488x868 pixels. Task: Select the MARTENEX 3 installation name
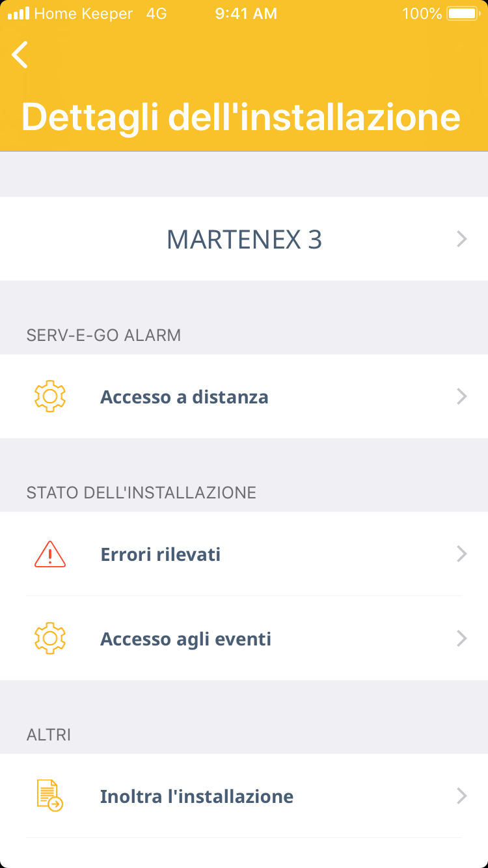click(x=244, y=239)
